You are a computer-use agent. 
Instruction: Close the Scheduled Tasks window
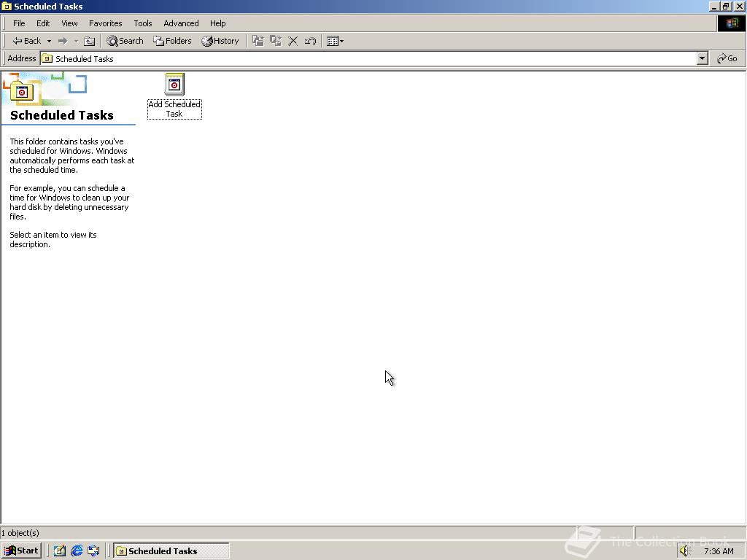tap(740, 6)
